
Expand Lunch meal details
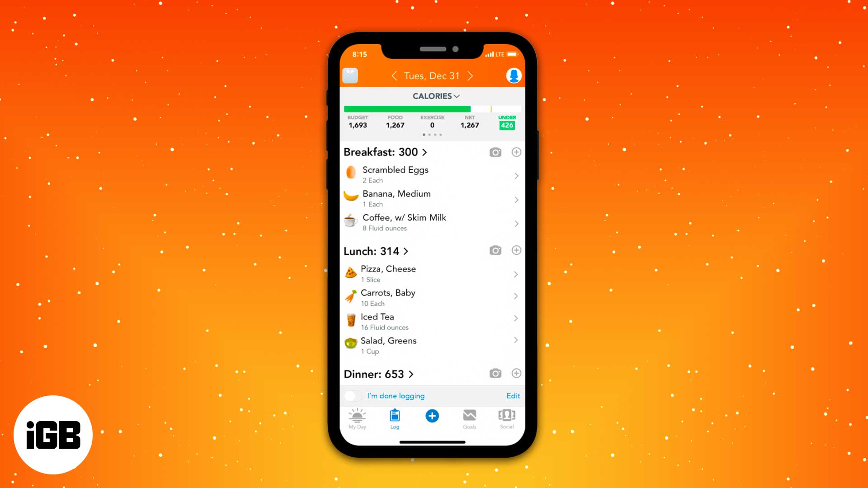pyautogui.click(x=406, y=251)
